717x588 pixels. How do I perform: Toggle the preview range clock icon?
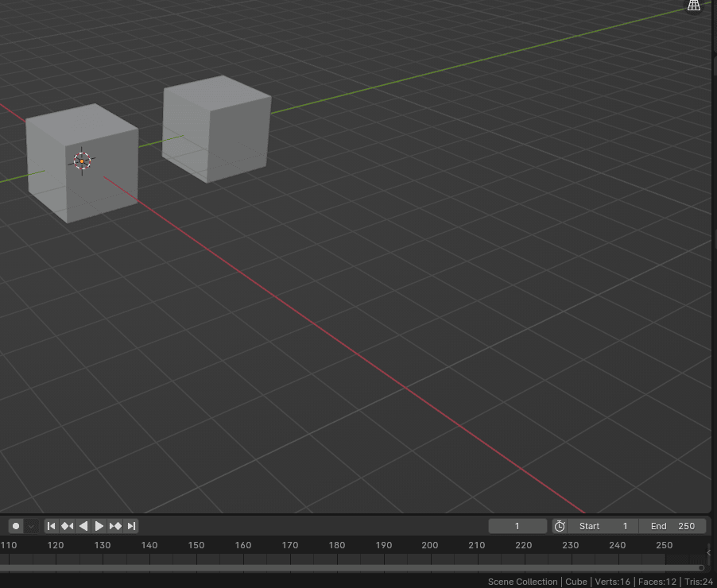(560, 526)
